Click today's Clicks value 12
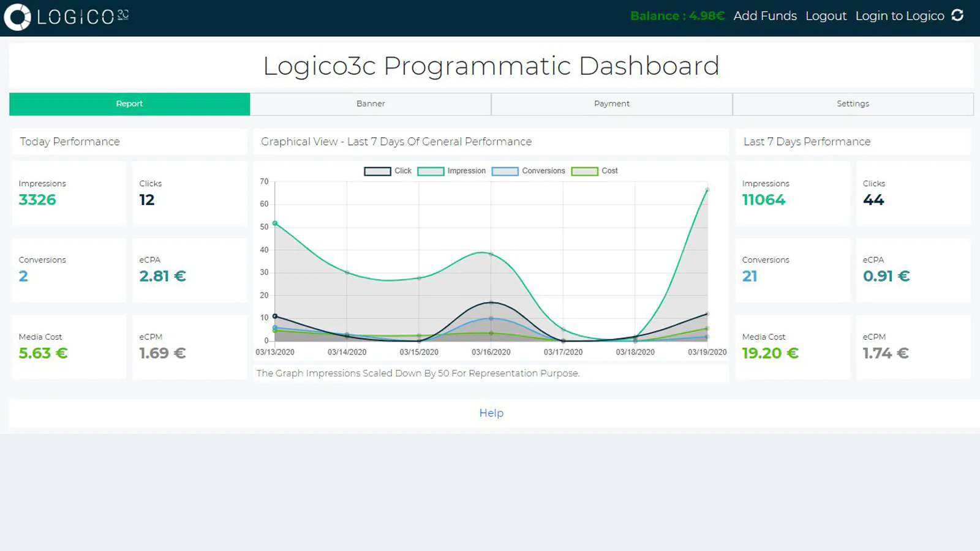The width and height of the screenshot is (980, 551). (x=147, y=200)
